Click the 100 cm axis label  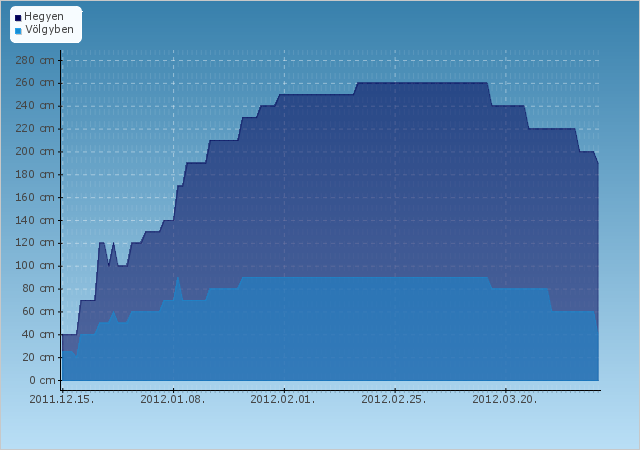tap(35, 266)
